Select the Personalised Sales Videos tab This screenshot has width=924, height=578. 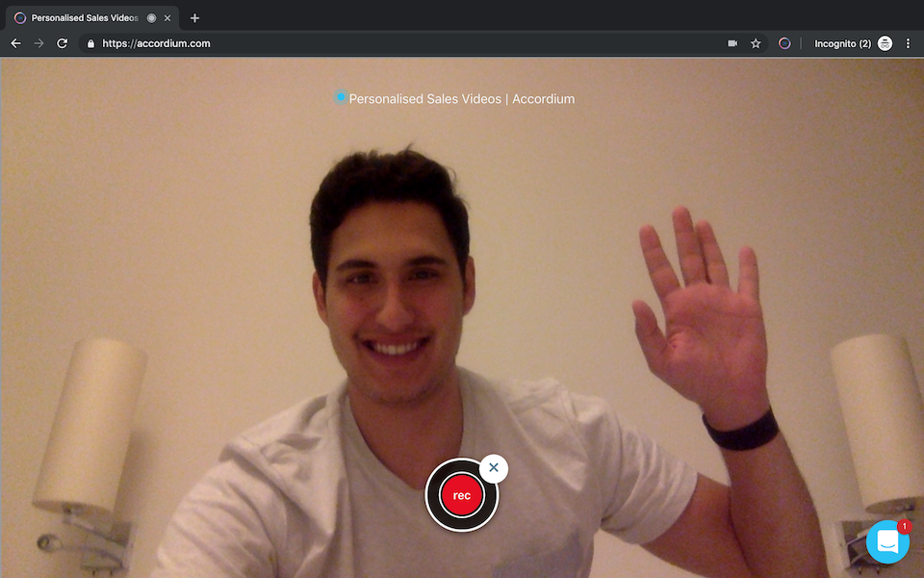pyautogui.click(x=82, y=17)
